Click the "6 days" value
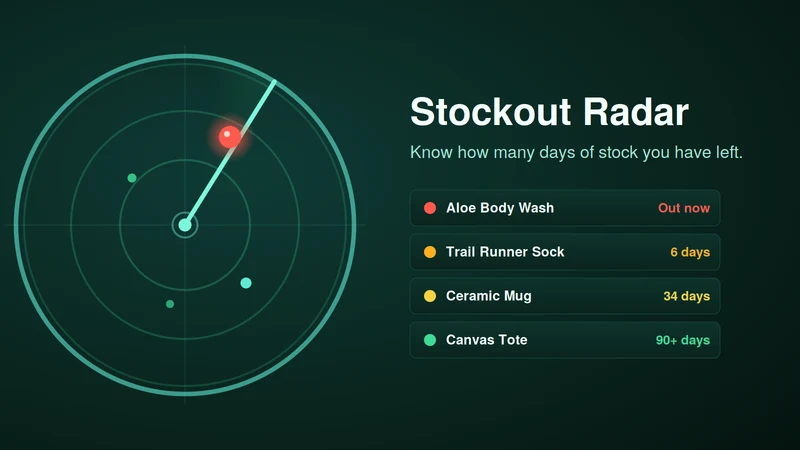 690,252
